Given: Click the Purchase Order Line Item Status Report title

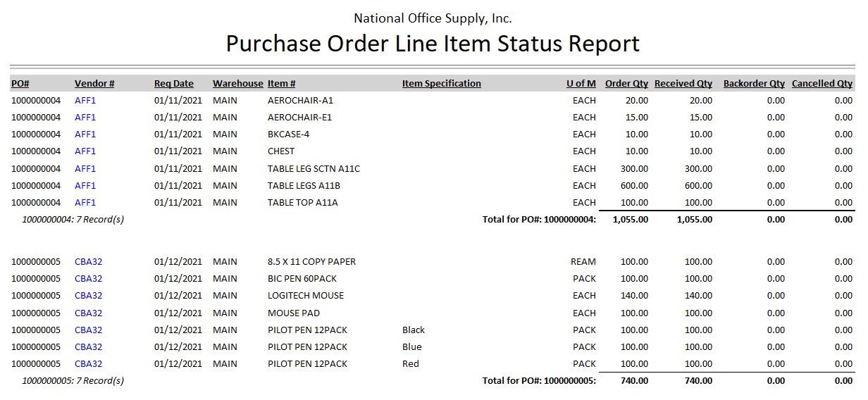Looking at the screenshot, I should [x=433, y=44].
